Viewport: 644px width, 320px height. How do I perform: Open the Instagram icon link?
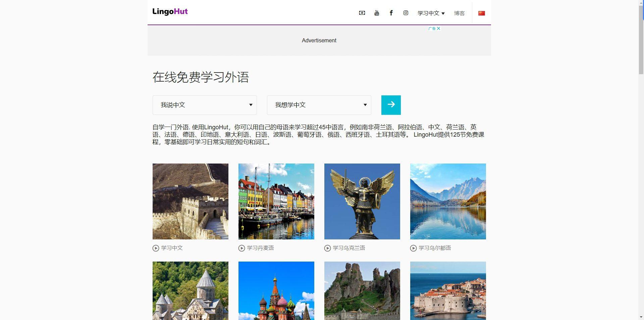click(406, 13)
